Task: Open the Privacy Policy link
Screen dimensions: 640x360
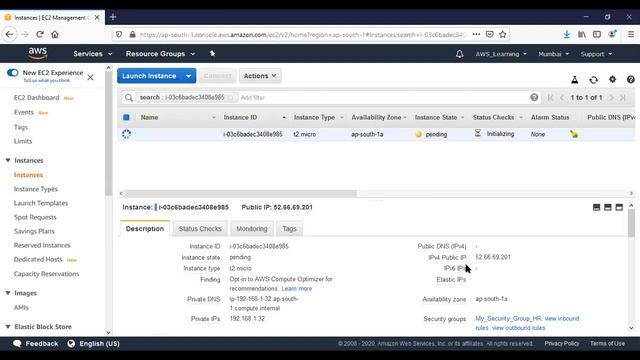Action: pos(562,344)
